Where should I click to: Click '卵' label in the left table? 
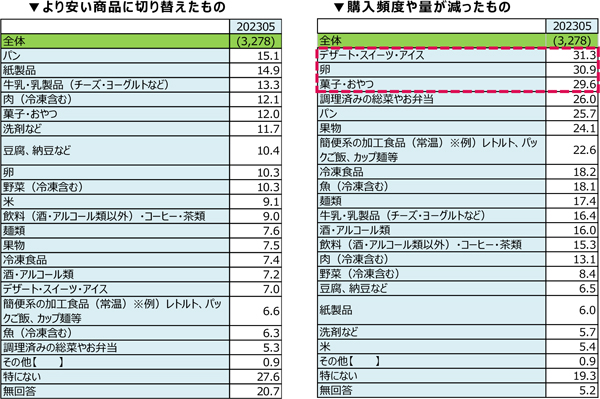(8, 173)
